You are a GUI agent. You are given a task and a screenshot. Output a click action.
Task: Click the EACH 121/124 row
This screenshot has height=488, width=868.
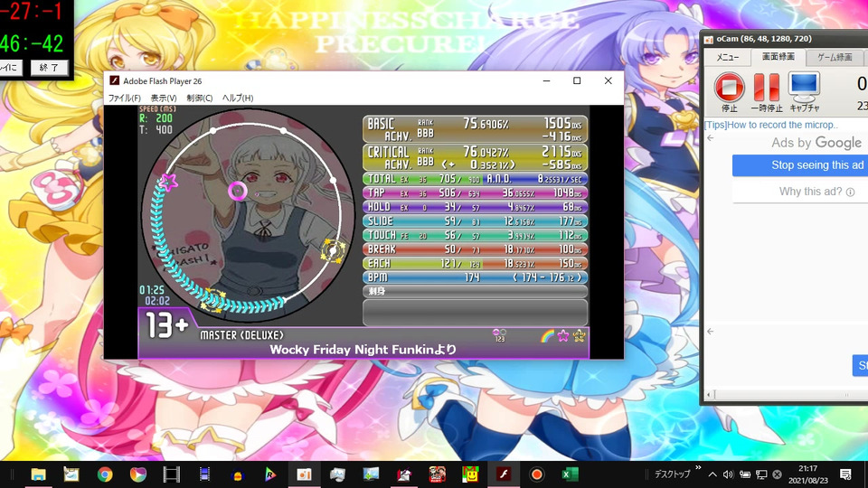[475, 263]
